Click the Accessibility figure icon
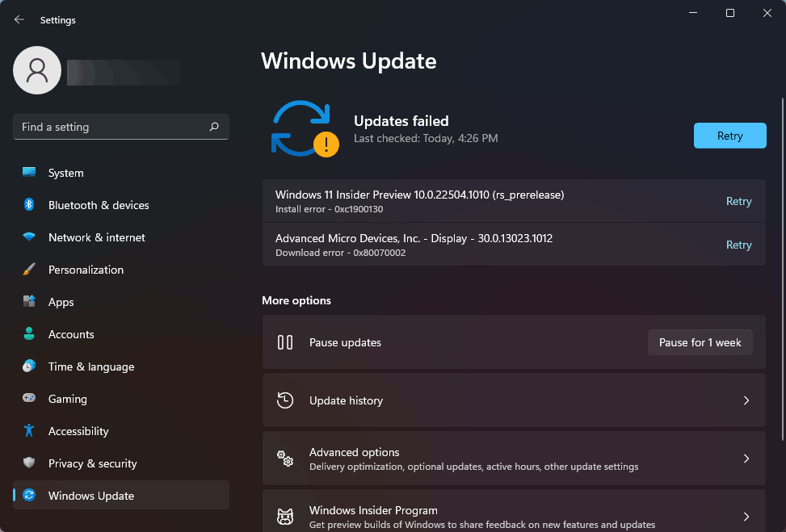Image resolution: width=786 pixels, height=532 pixels. click(x=27, y=431)
